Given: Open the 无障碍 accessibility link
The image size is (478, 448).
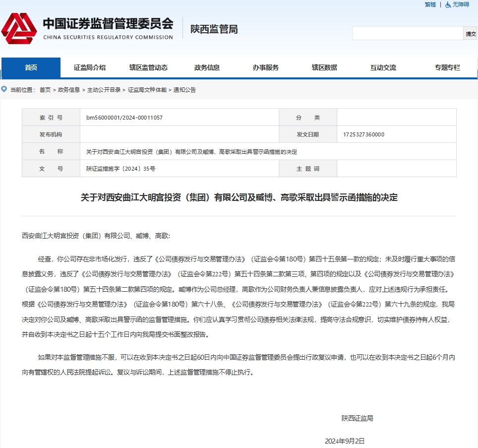Looking at the screenshot, I should point(461,4).
